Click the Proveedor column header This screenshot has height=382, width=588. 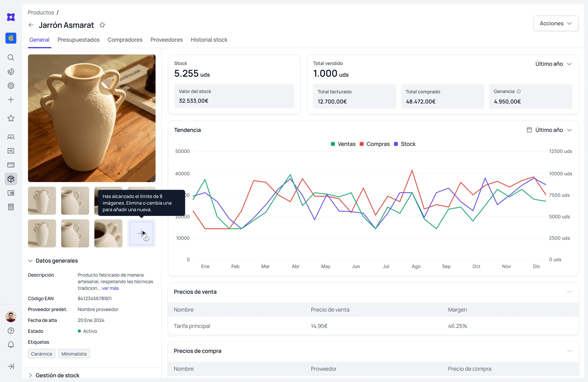324,369
